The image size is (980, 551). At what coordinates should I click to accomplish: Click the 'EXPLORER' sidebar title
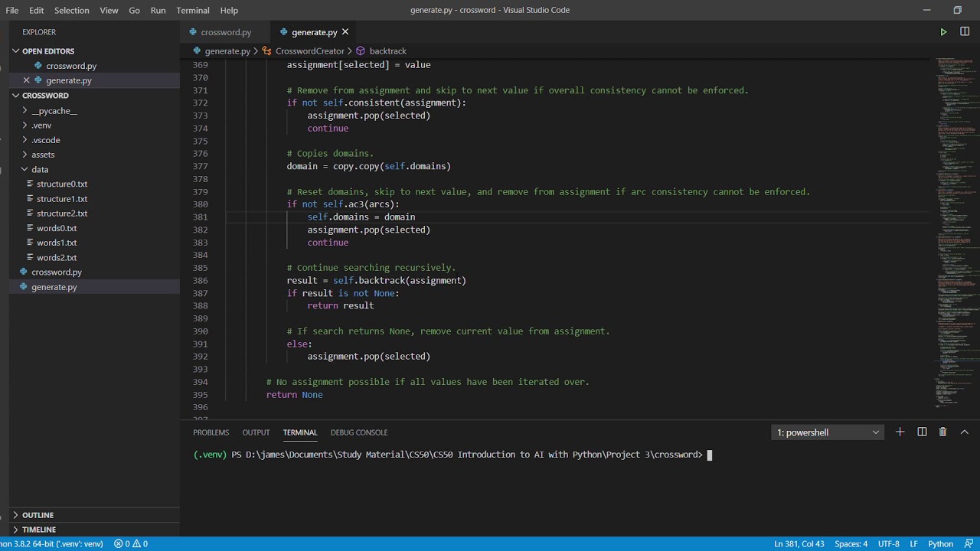click(39, 32)
